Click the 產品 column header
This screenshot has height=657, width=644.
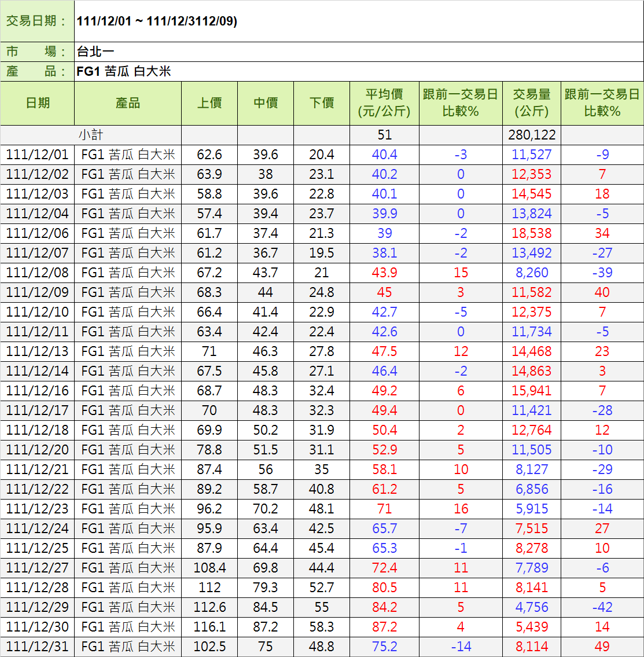coord(128,103)
